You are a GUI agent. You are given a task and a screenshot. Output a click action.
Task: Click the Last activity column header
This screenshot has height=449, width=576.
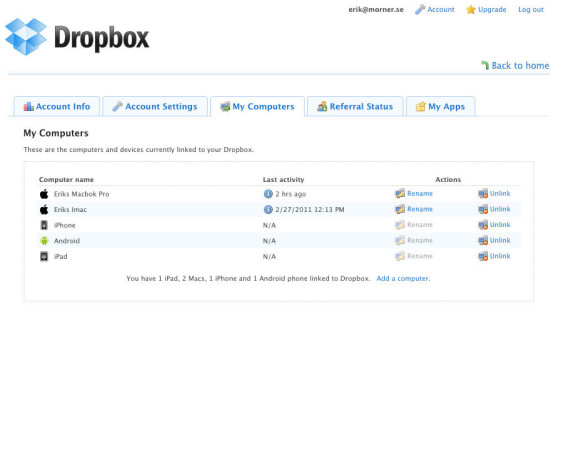point(283,180)
